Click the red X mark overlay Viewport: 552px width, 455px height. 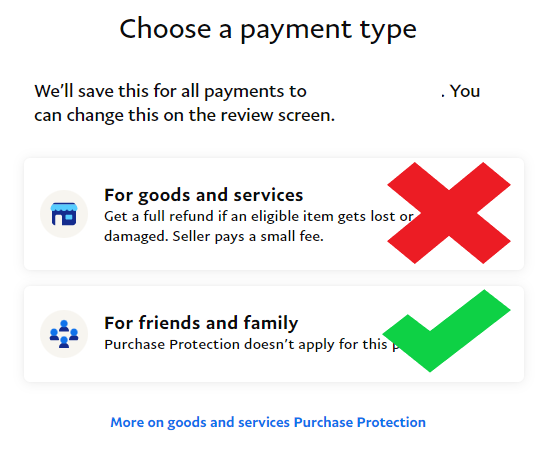pyautogui.click(x=449, y=213)
